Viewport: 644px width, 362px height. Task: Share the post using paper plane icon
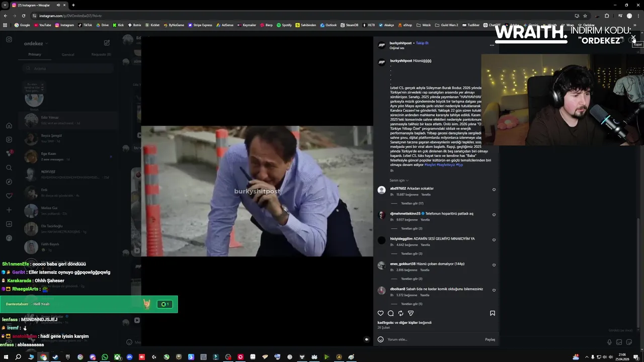[x=411, y=313]
